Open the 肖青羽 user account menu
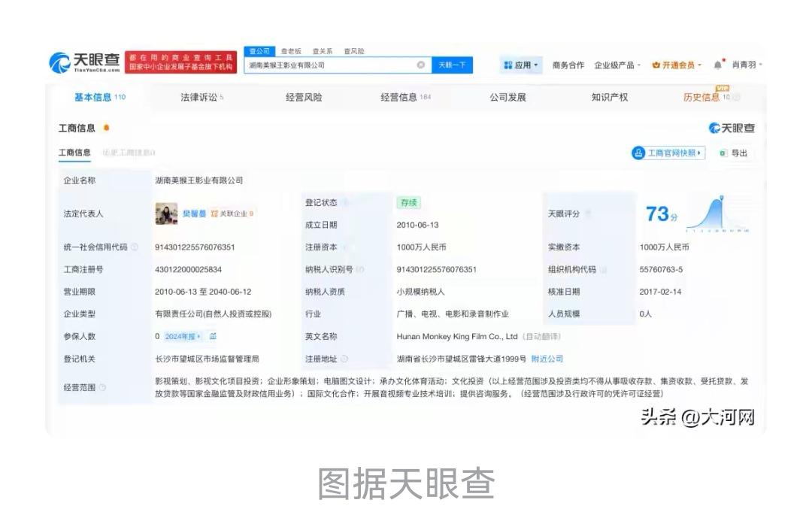Screen dimensions: 812x515 (747, 65)
